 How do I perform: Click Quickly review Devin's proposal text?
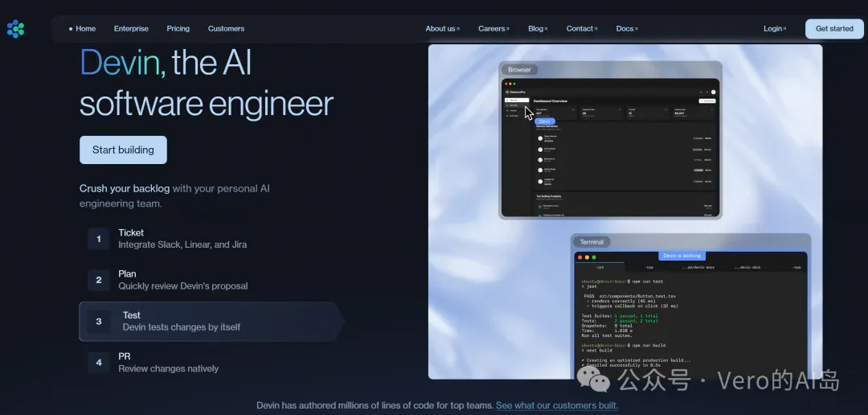point(183,286)
